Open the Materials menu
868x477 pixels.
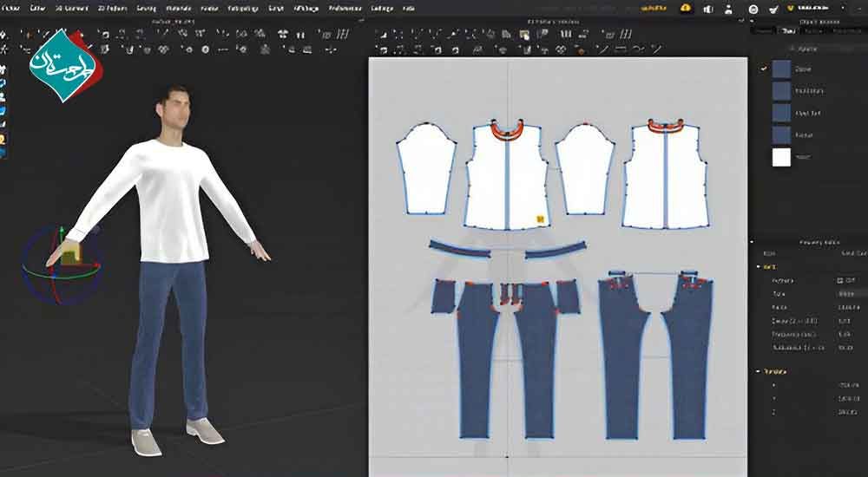[179, 9]
